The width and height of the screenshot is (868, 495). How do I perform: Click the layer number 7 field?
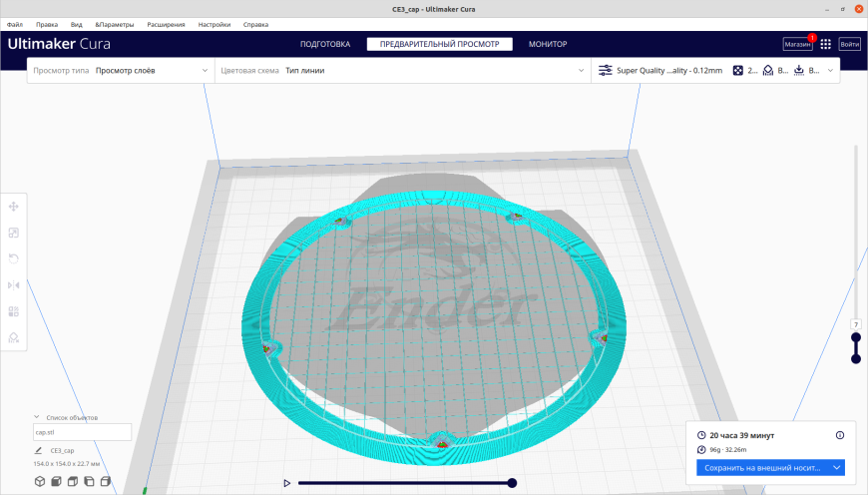pos(856,325)
